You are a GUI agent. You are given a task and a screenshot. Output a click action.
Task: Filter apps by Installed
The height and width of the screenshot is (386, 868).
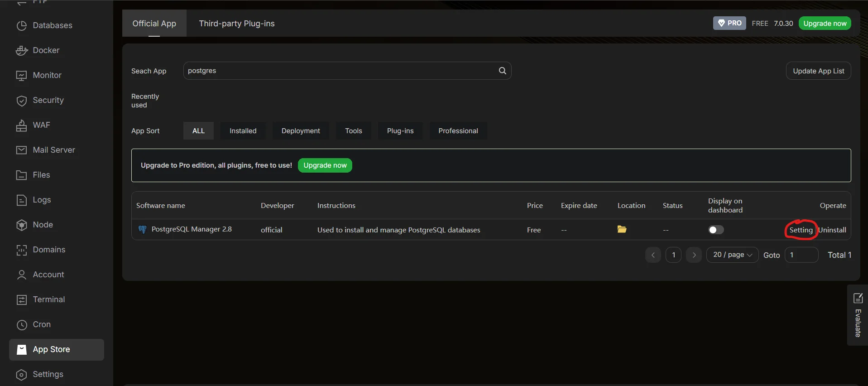pos(243,131)
